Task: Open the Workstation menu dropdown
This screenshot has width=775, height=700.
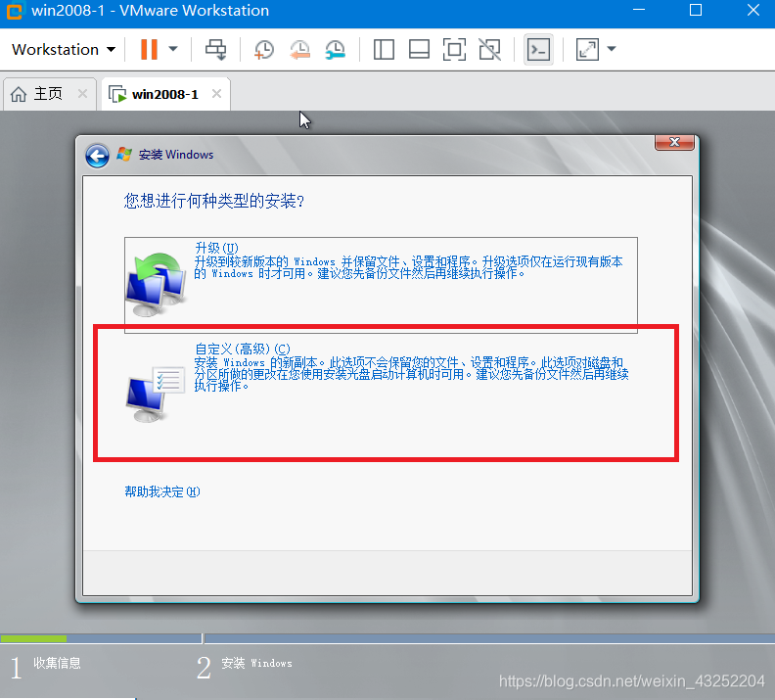Action: [x=64, y=49]
